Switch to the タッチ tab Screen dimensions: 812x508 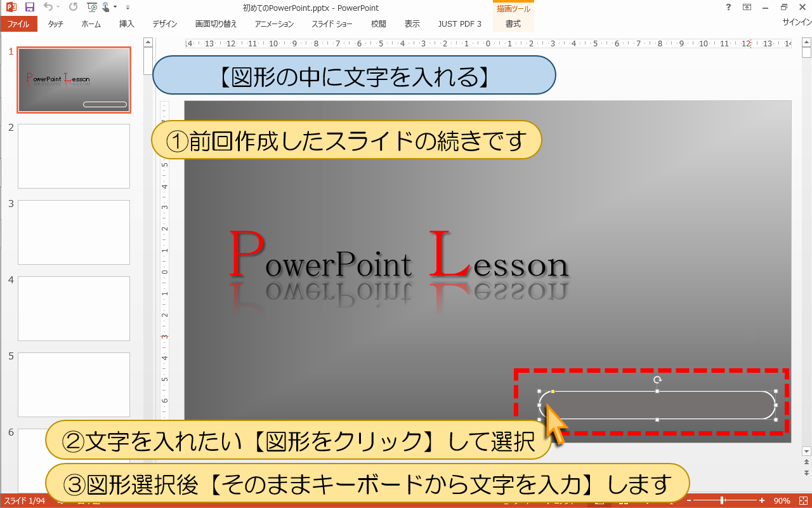click(x=56, y=24)
